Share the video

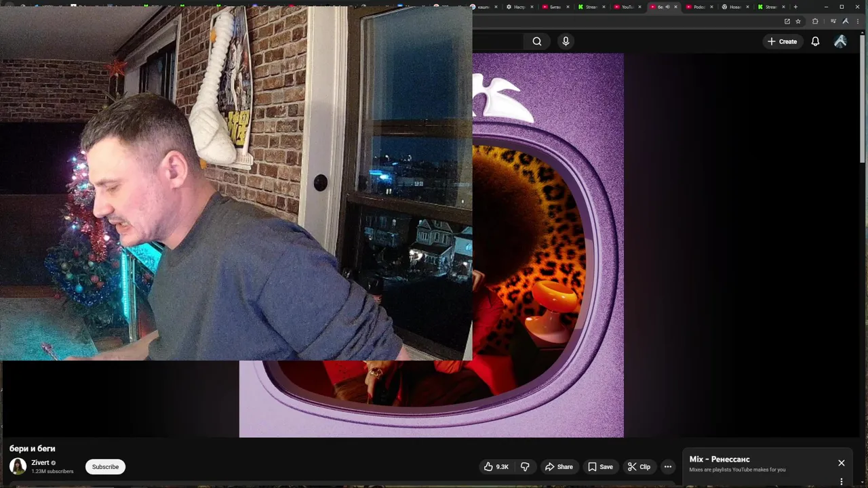[x=559, y=466]
